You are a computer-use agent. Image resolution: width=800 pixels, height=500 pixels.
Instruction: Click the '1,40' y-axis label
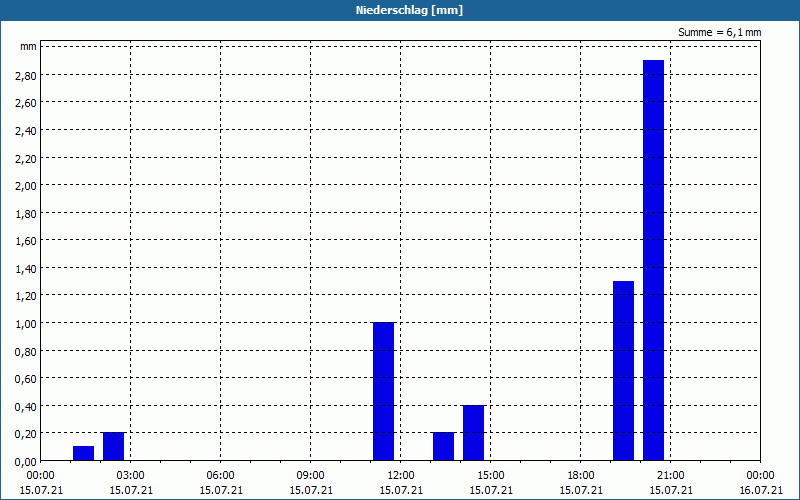click(x=27, y=268)
